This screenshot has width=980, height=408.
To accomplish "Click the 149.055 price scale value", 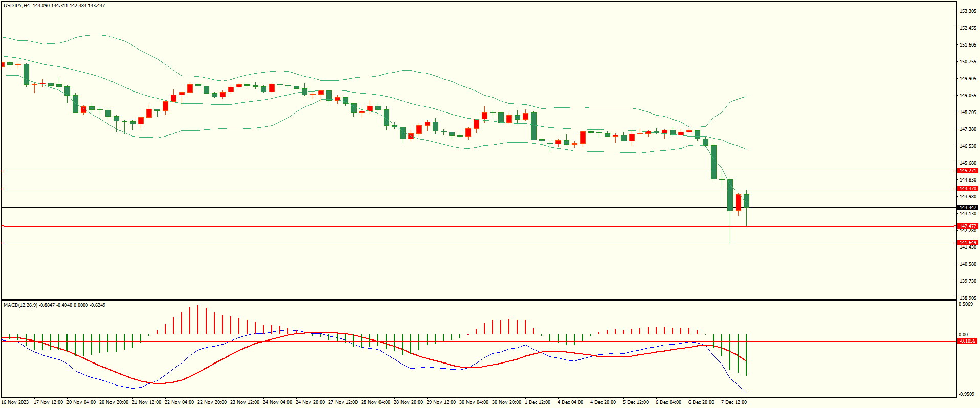I will (x=968, y=96).
